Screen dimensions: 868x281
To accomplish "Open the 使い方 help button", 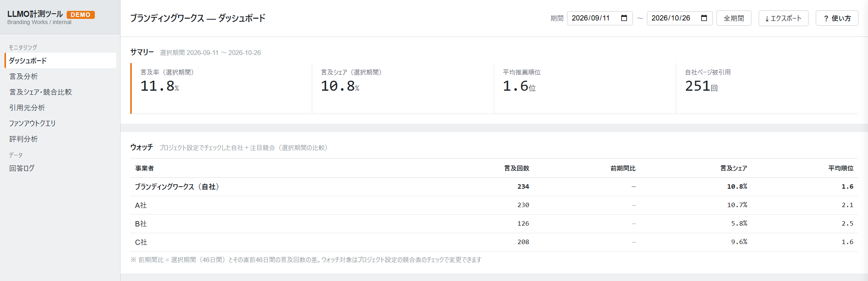I will click(837, 18).
